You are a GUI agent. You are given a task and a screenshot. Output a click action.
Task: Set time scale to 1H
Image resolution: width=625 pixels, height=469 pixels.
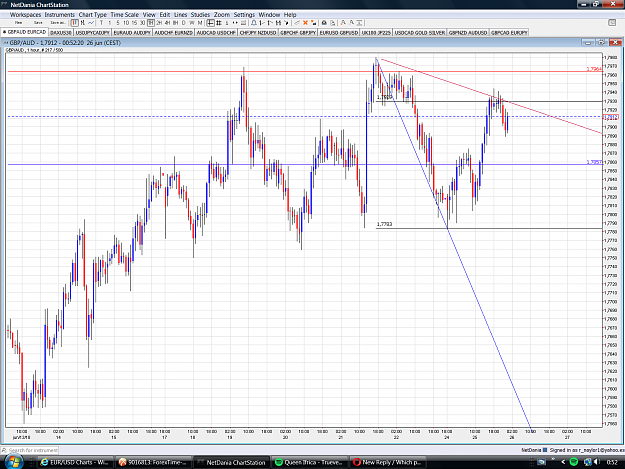click(x=151, y=23)
